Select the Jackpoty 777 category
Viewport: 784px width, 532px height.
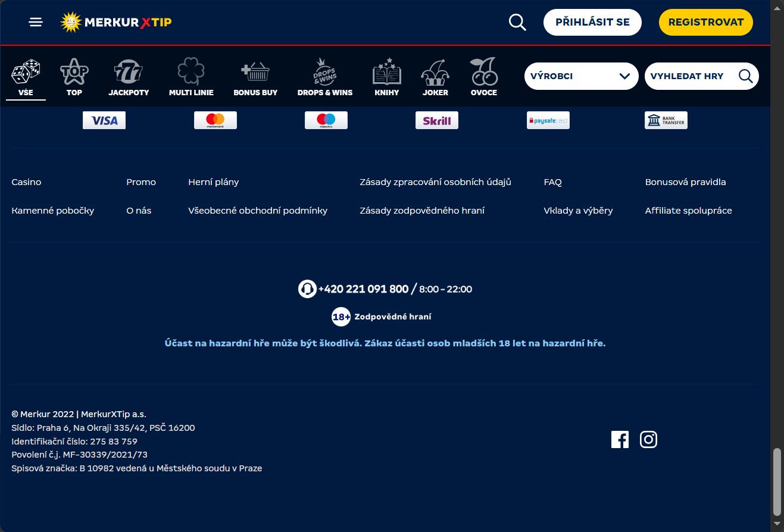(x=129, y=78)
